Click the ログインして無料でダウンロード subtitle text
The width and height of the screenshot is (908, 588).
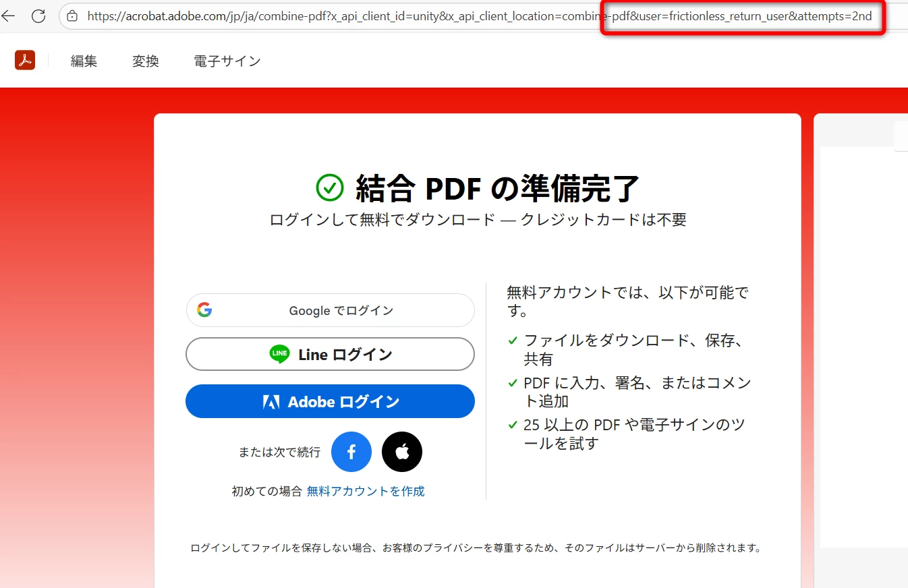[478, 220]
